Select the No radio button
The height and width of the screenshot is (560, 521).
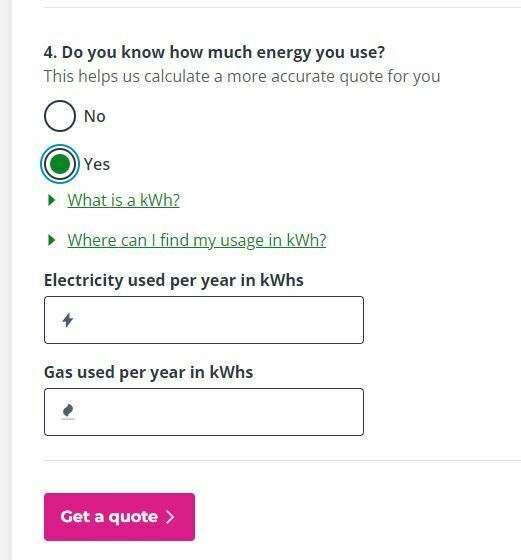[x=60, y=116]
